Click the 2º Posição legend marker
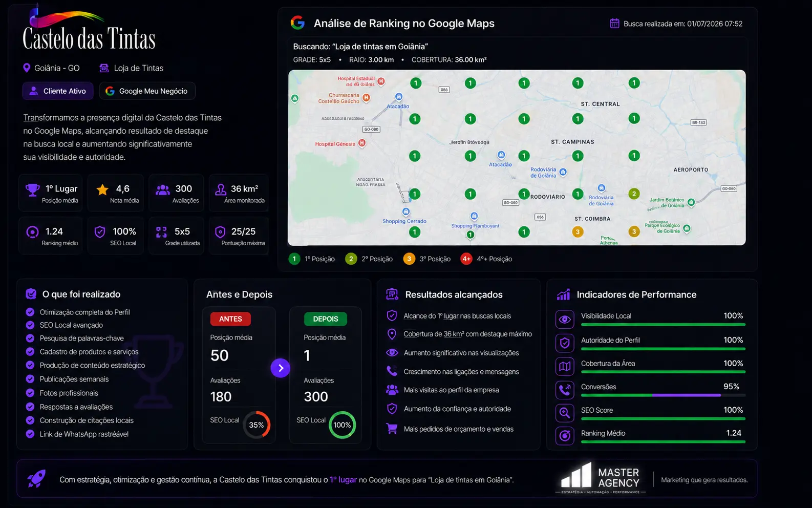Image resolution: width=812 pixels, height=508 pixels. click(351, 259)
